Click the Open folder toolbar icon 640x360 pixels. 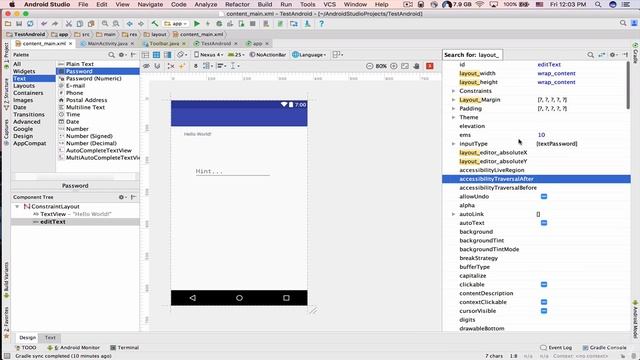[8, 24]
